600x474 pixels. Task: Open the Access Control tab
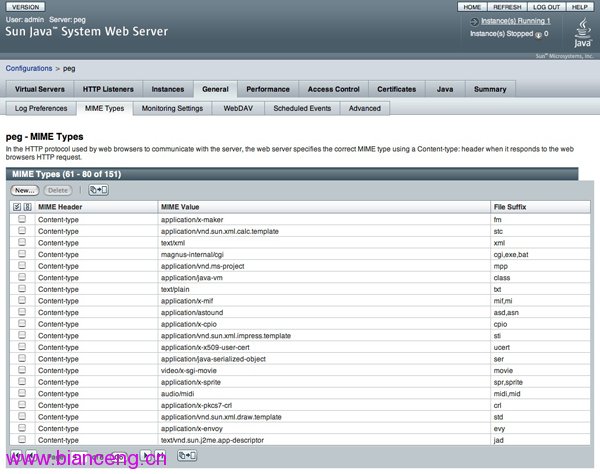[334, 89]
